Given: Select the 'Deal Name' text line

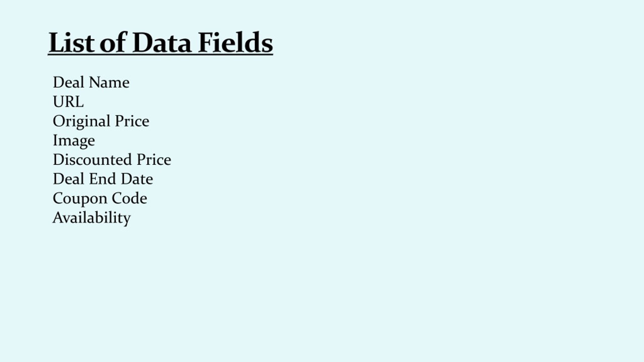Looking at the screenshot, I should [91, 82].
